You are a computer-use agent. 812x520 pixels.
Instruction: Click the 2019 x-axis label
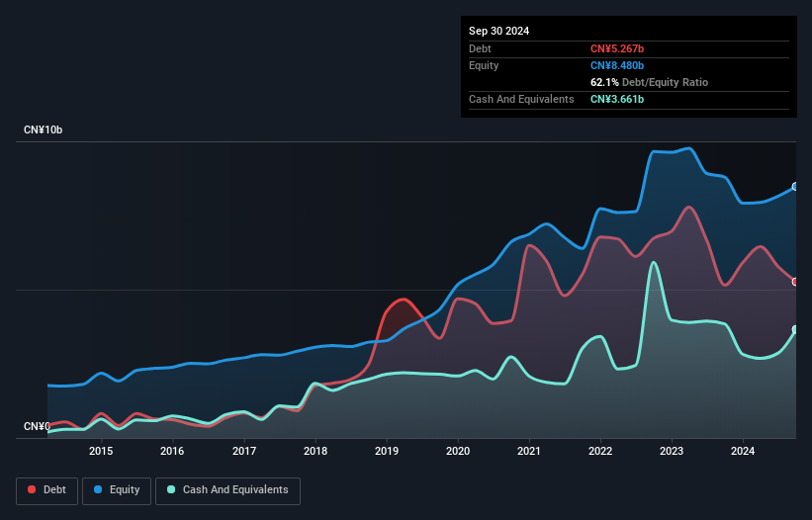[387, 451]
